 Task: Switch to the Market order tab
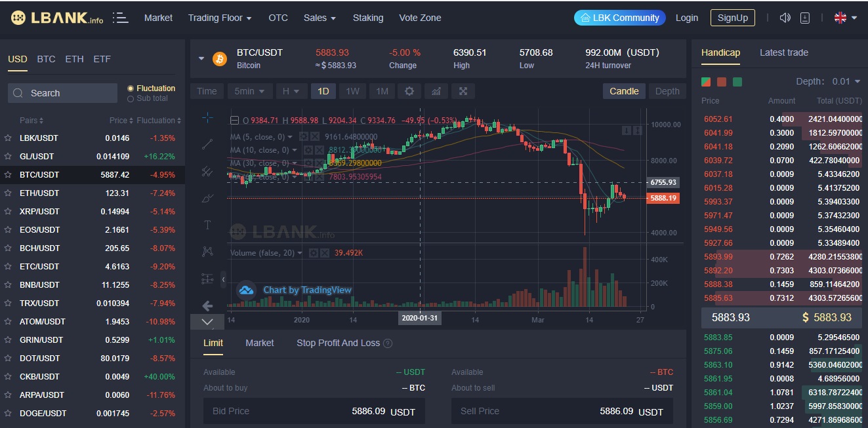(x=260, y=343)
